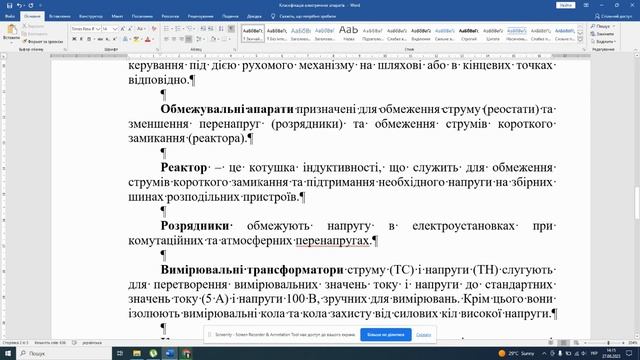The image size is (640, 360).
Task: Click Replace (Замінити) in Editing group
Action: [602, 34]
